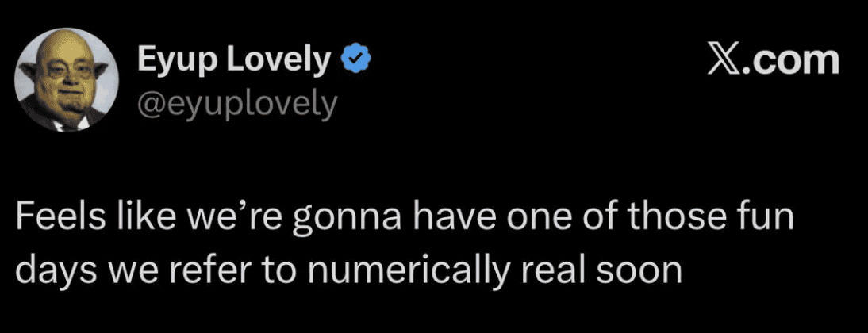Image resolution: width=868 pixels, height=333 pixels.
Task: Click the blue verified checkmark badge
Action: click(353, 58)
